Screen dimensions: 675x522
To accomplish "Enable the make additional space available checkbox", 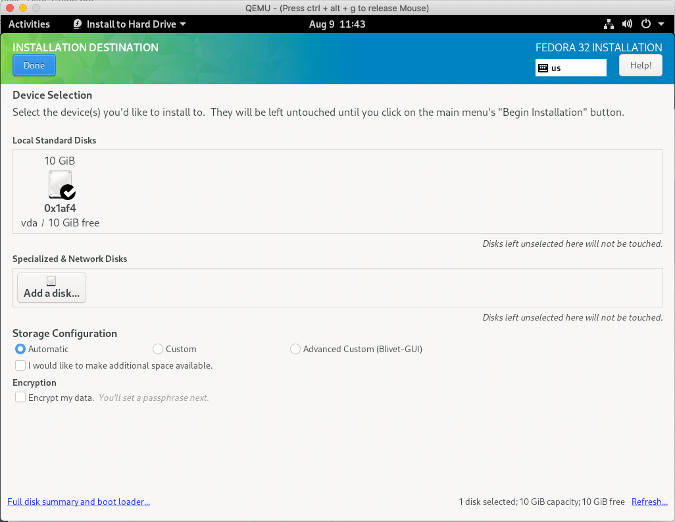I will pyautogui.click(x=20, y=366).
